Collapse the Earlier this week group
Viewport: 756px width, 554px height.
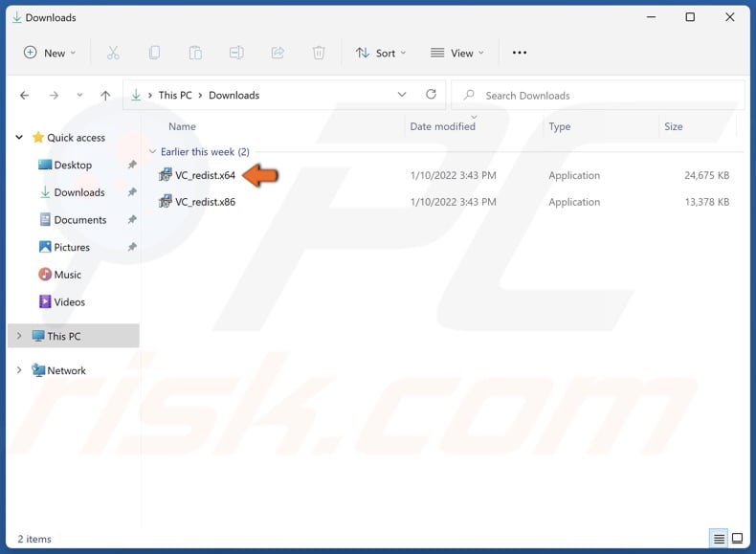click(x=152, y=151)
